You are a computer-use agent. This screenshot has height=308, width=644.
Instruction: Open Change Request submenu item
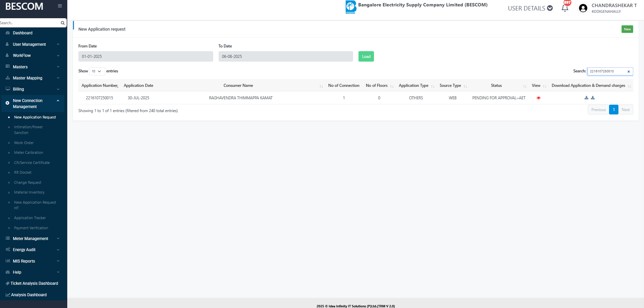[x=28, y=182]
